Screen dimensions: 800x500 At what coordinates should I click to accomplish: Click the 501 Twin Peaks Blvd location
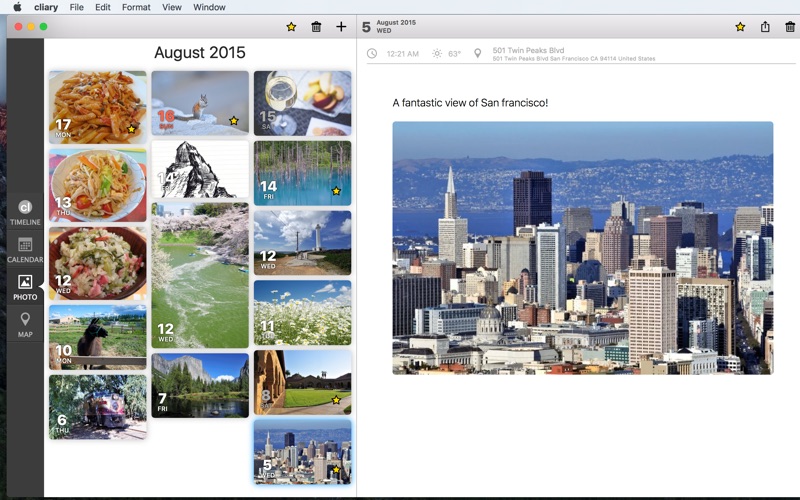point(528,50)
